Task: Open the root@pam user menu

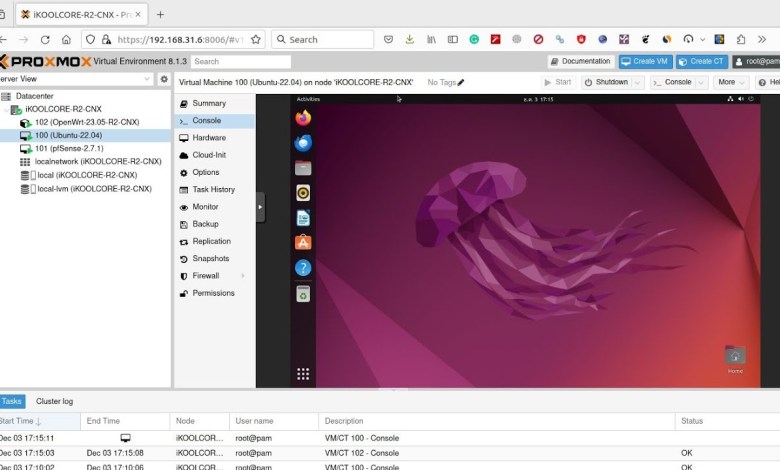Action: (757, 61)
